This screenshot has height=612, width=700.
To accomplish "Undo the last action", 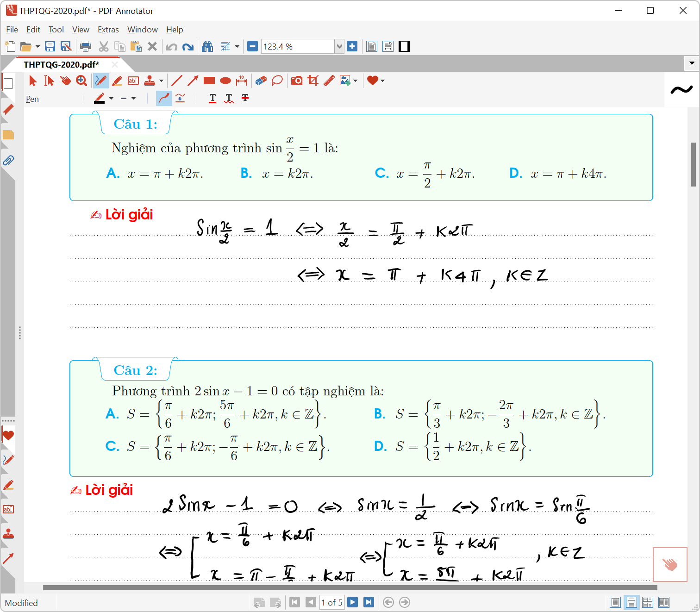I will 172,47.
